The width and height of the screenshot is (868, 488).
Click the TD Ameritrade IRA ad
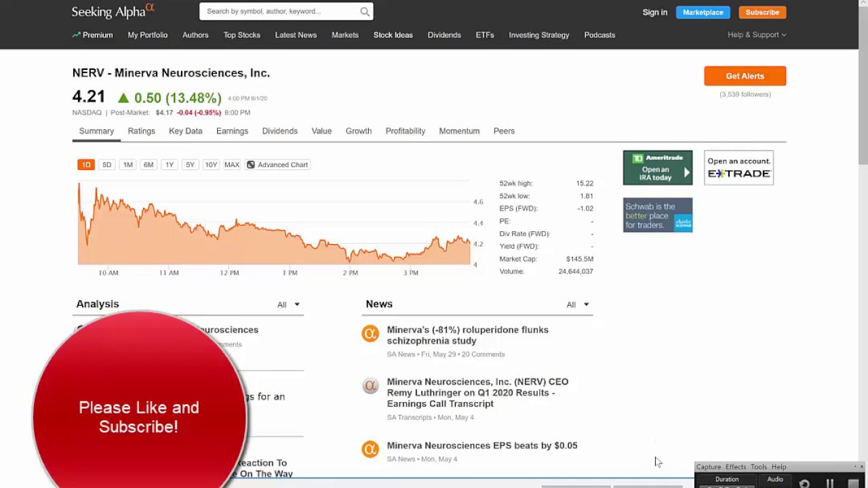(658, 167)
